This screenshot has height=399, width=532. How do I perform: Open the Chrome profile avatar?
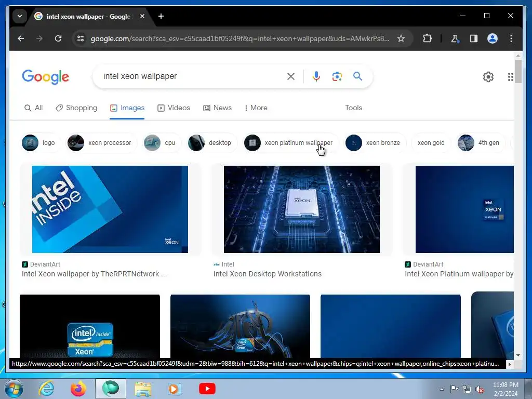[493, 38]
